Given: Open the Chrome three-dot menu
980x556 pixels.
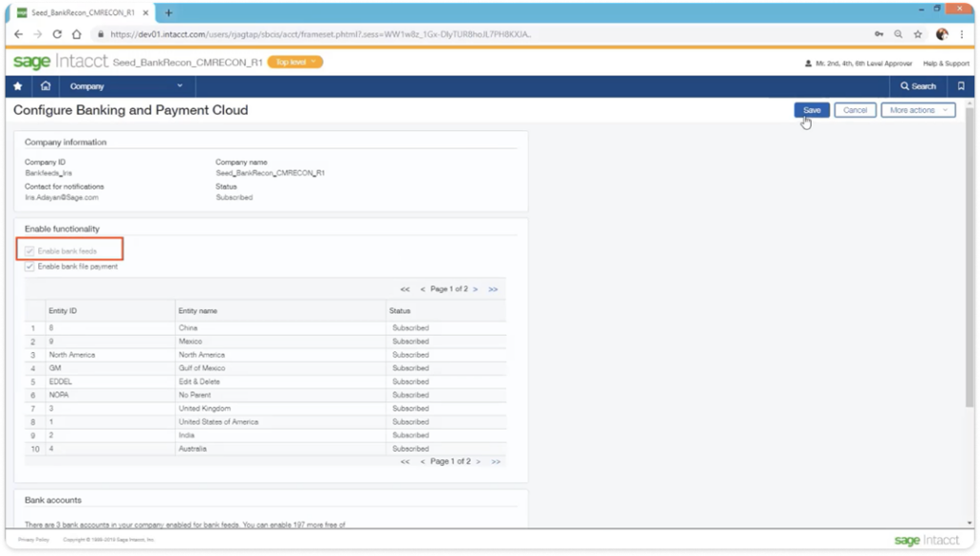Looking at the screenshot, I should [962, 34].
